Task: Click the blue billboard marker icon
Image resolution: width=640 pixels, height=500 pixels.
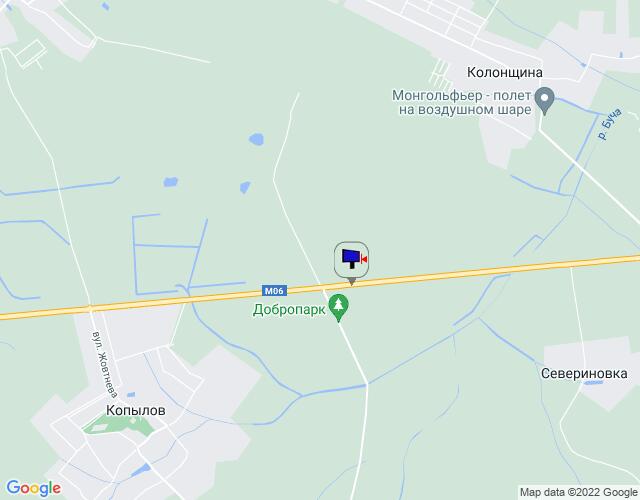Action: click(x=351, y=259)
